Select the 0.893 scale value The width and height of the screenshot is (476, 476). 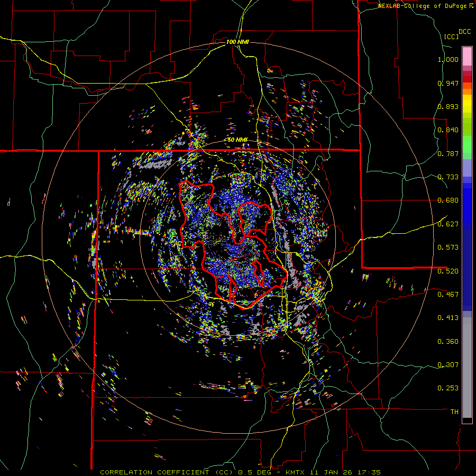[x=448, y=106]
